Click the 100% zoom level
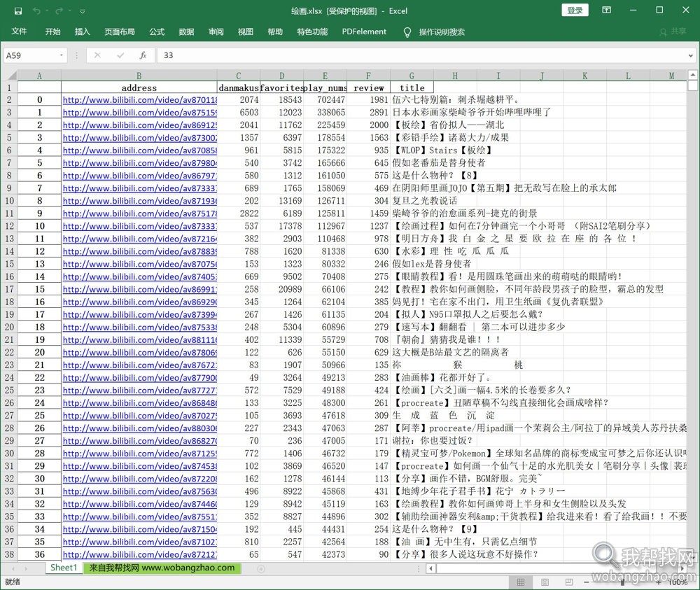Screen dimensions: 700x590 678,582
